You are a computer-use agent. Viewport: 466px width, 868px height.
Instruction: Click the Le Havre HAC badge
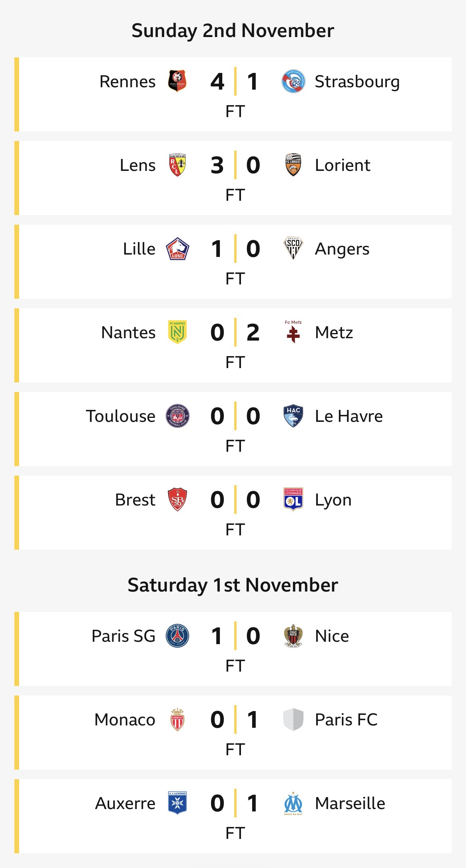(293, 416)
